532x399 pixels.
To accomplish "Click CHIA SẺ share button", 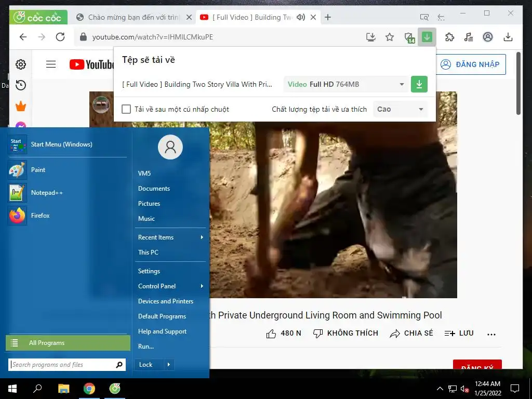I will pyautogui.click(x=411, y=334).
